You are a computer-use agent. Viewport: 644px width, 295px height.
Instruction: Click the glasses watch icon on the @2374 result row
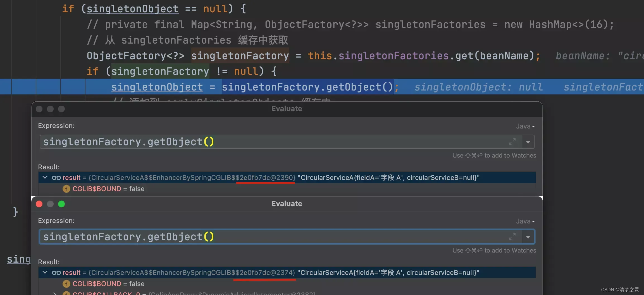(56, 273)
